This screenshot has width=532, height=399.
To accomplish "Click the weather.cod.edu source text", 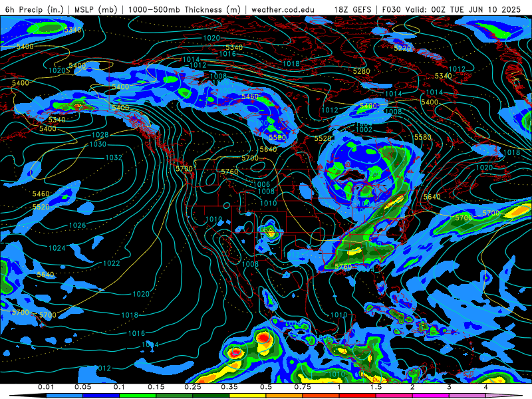I will pyautogui.click(x=283, y=9).
